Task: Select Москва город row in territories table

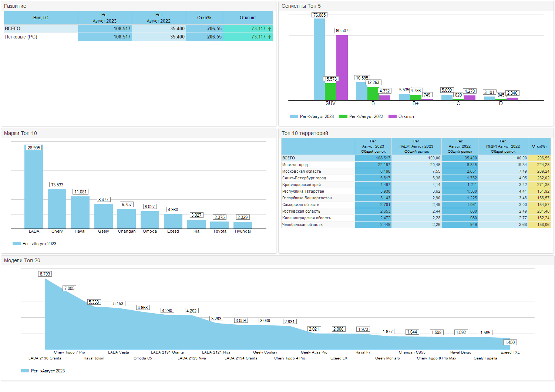Action: [x=416, y=165]
